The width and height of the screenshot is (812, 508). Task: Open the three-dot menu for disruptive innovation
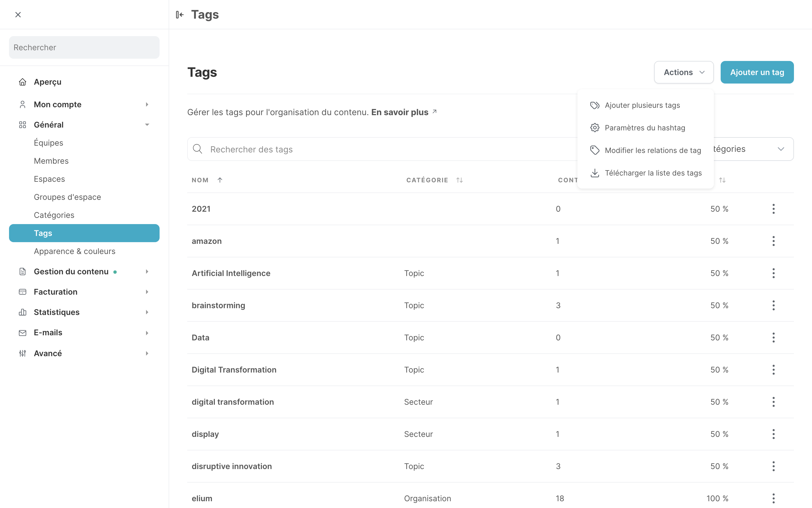click(773, 466)
